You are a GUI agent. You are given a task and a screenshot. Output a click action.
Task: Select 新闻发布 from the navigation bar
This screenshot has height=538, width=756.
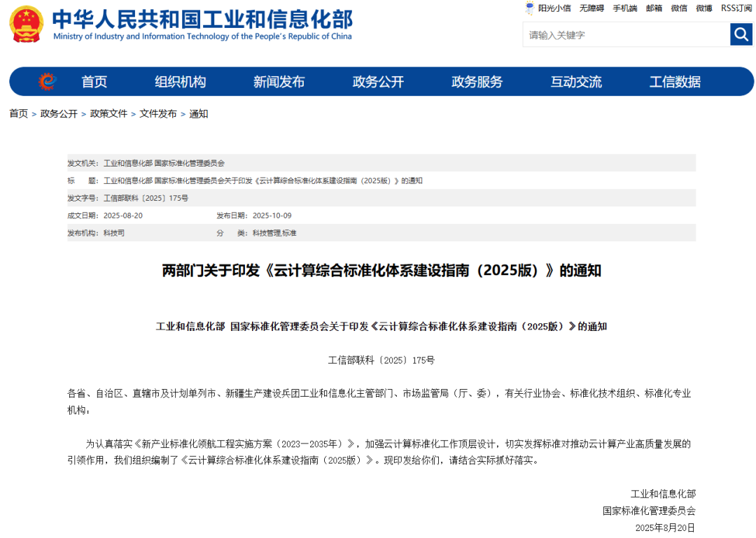(x=279, y=81)
